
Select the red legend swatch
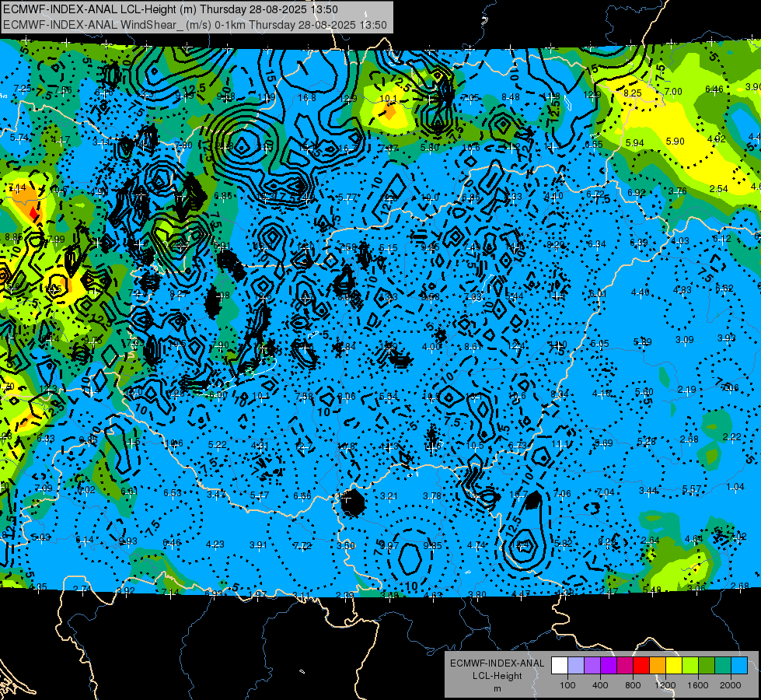point(641,665)
